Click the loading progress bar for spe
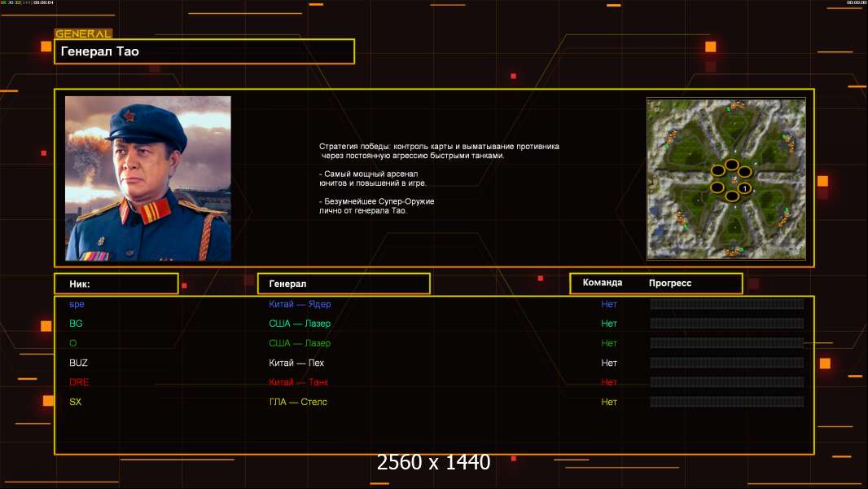Image resolution: width=868 pixels, height=489 pixels. 727,303
